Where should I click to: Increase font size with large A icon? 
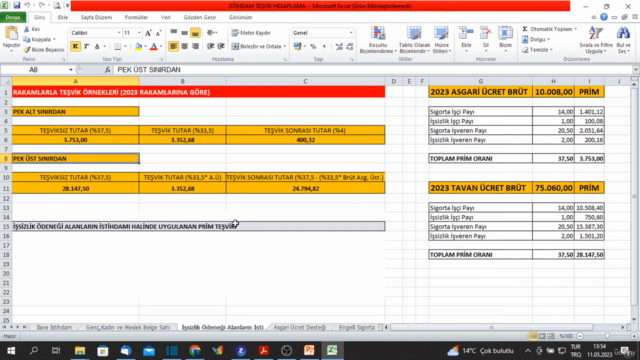[x=148, y=33]
